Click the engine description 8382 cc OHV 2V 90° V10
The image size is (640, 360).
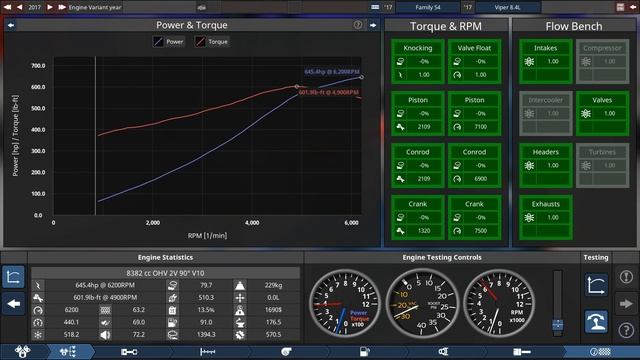click(x=165, y=273)
